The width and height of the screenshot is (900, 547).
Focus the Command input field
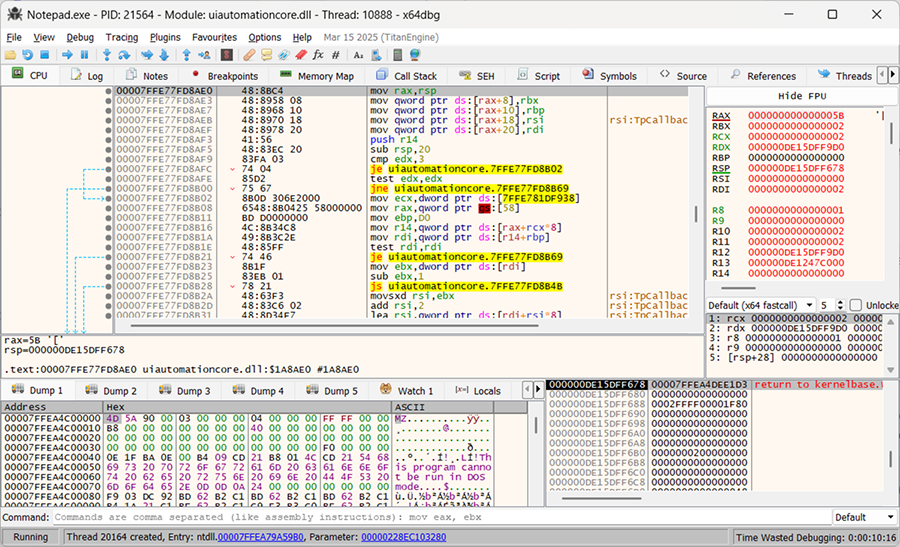[442, 517]
